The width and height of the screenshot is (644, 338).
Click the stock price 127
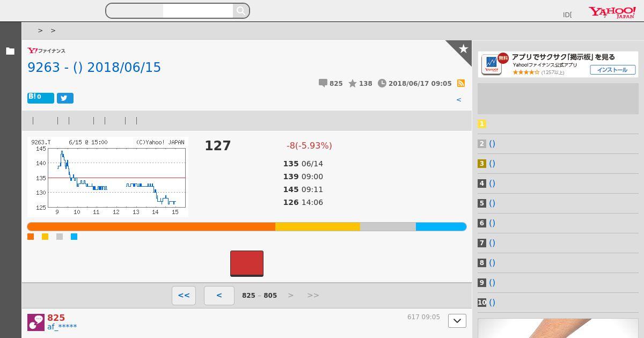click(x=218, y=146)
